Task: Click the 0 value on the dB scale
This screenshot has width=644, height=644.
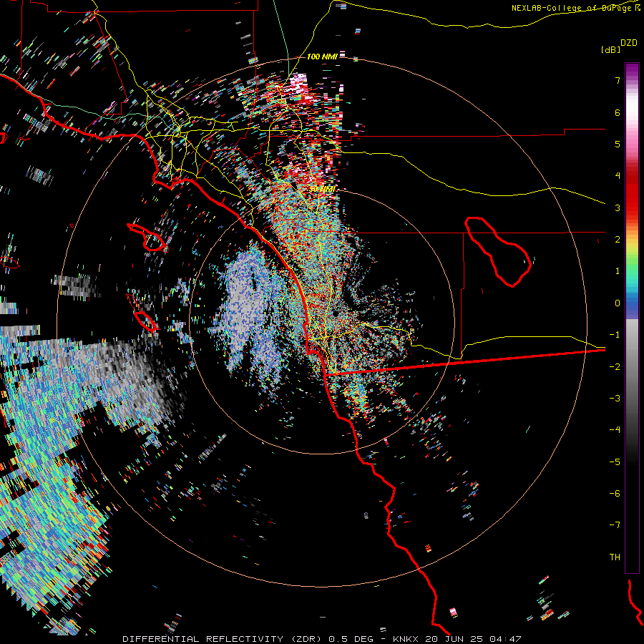Action: (618, 303)
